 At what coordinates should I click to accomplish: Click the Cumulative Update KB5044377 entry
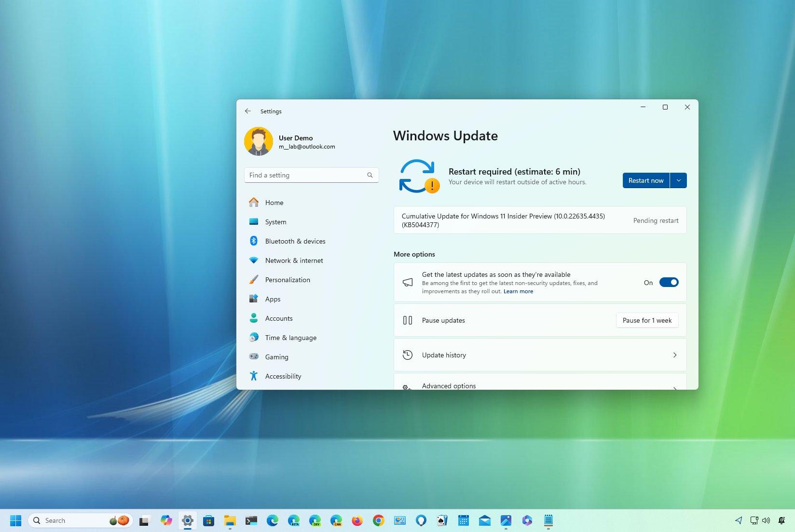[x=540, y=220]
